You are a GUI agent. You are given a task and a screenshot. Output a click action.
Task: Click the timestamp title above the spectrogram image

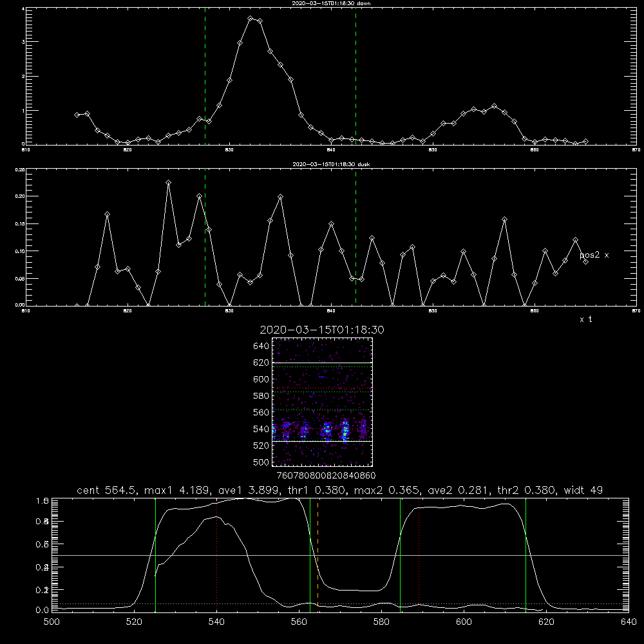[x=322, y=330]
